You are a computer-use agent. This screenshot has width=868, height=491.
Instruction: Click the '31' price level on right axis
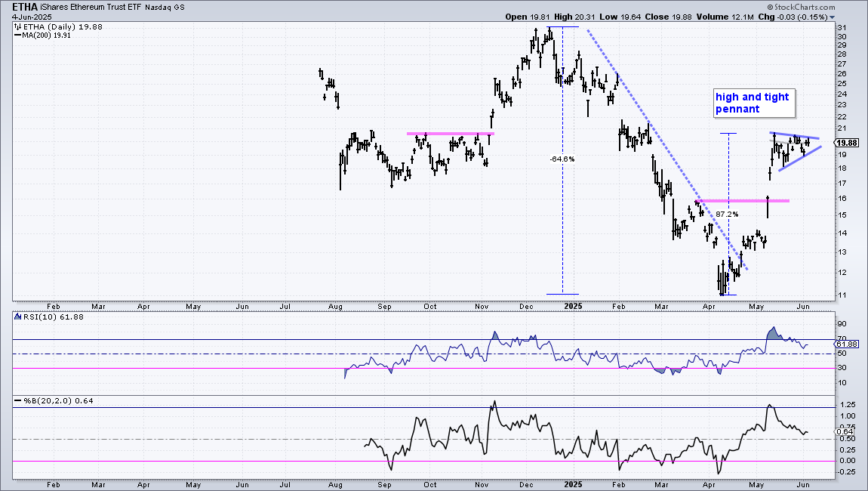[x=842, y=28]
